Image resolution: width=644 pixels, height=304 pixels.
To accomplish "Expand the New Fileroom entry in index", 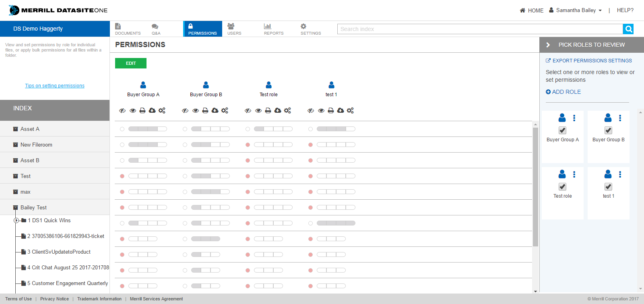I will [55, 145].
